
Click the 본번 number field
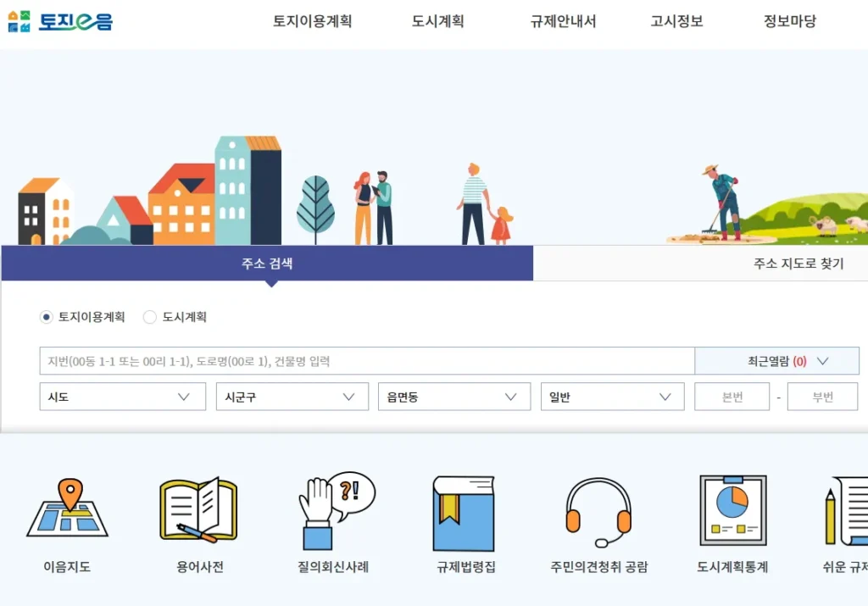click(x=732, y=397)
